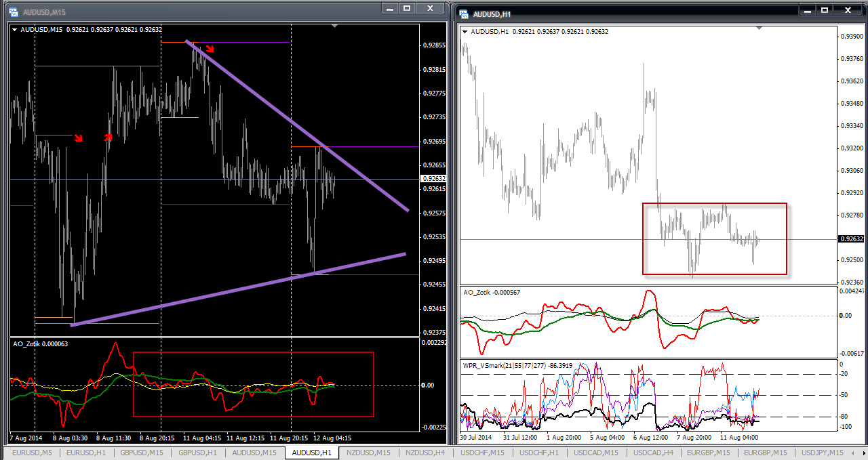
Task: Minimize the AUDUSD,H1 chart window
Action: point(808,10)
